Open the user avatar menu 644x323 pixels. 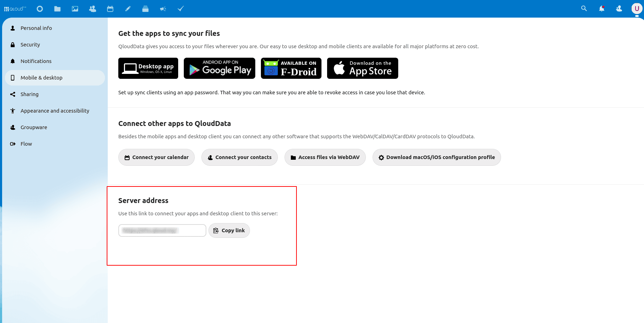(x=637, y=8)
